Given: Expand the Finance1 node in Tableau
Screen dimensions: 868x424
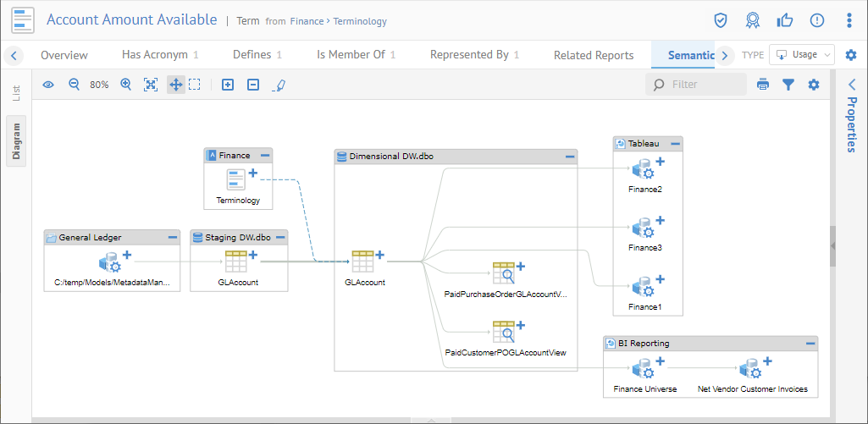Looking at the screenshot, I should tap(661, 278).
